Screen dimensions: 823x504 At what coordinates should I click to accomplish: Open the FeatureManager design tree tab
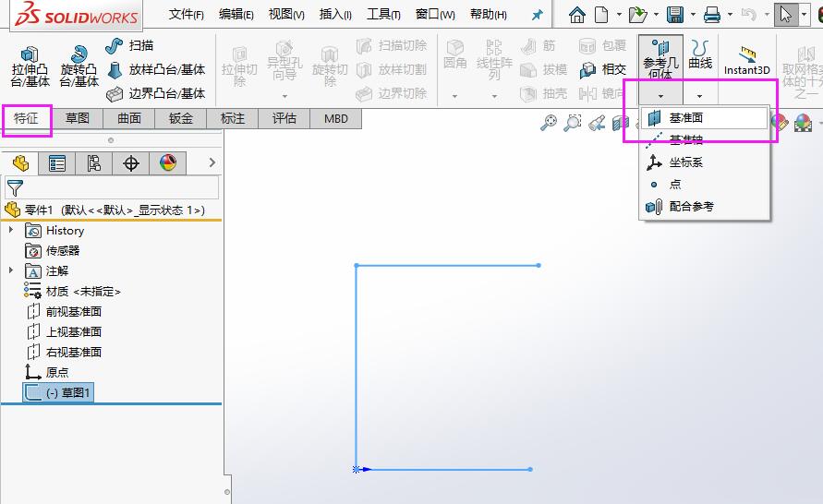pyautogui.click(x=20, y=163)
